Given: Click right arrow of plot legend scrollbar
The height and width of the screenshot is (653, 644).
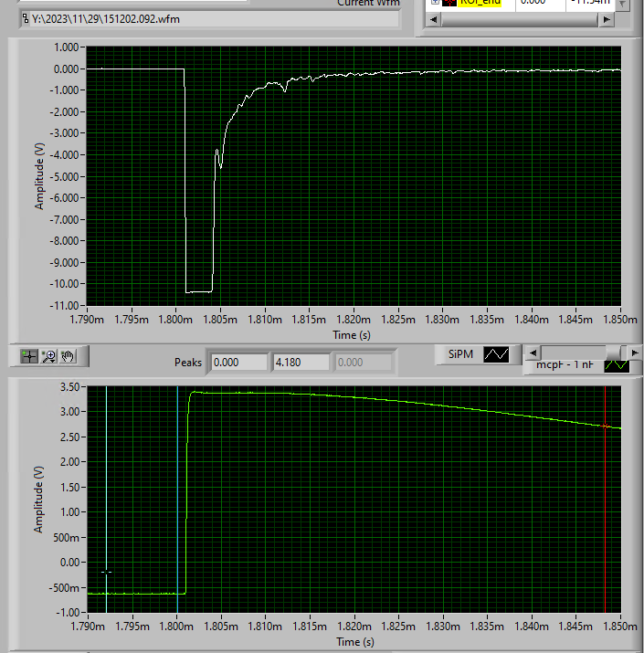Looking at the screenshot, I should (x=635, y=353).
